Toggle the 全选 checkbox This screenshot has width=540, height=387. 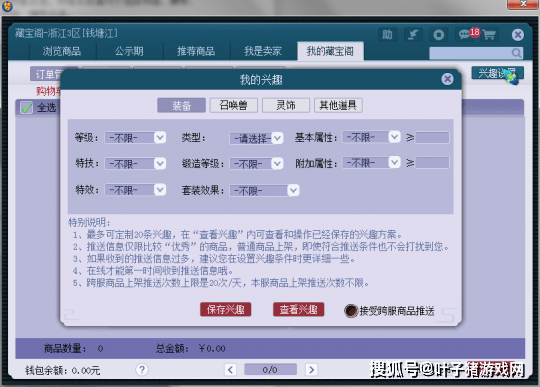click(27, 107)
